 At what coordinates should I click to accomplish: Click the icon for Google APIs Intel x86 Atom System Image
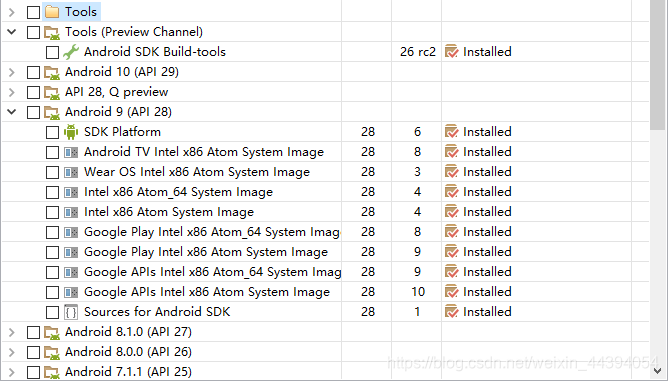(x=71, y=292)
